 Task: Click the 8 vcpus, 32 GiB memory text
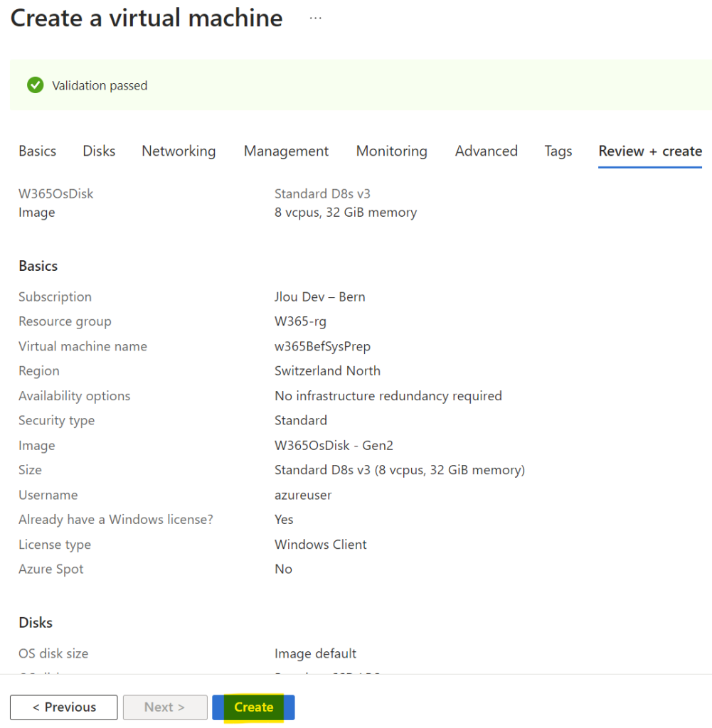[346, 212]
